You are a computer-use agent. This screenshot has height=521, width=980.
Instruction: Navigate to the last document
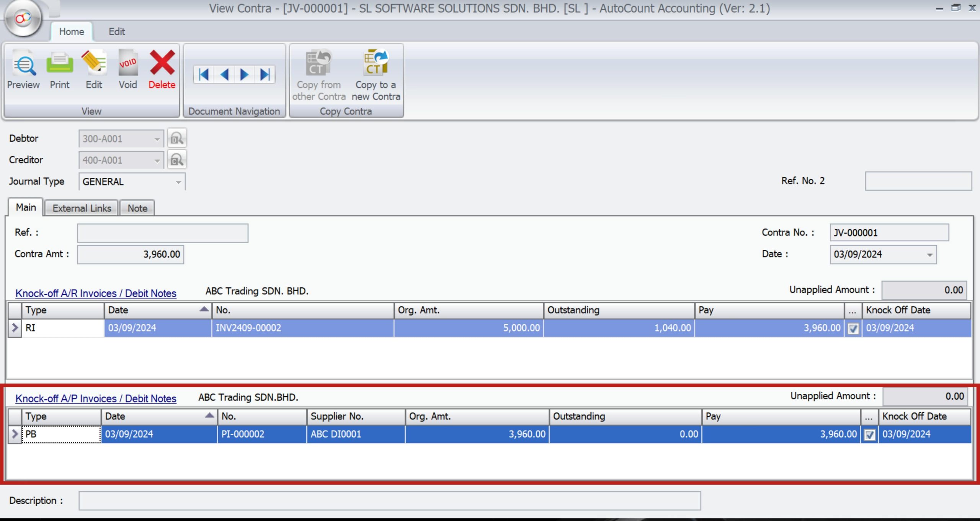point(263,74)
